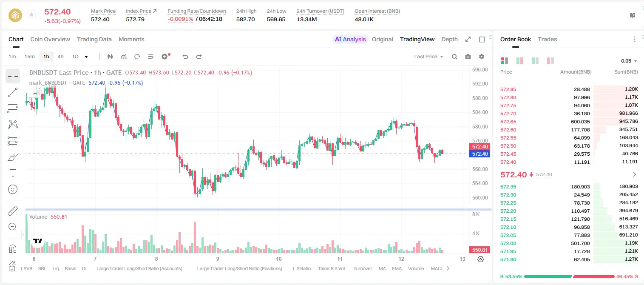The width and height of the screenshot is (644, 285).
Task: Open the Last Price dropdown
Action: [x=428, y=57]
